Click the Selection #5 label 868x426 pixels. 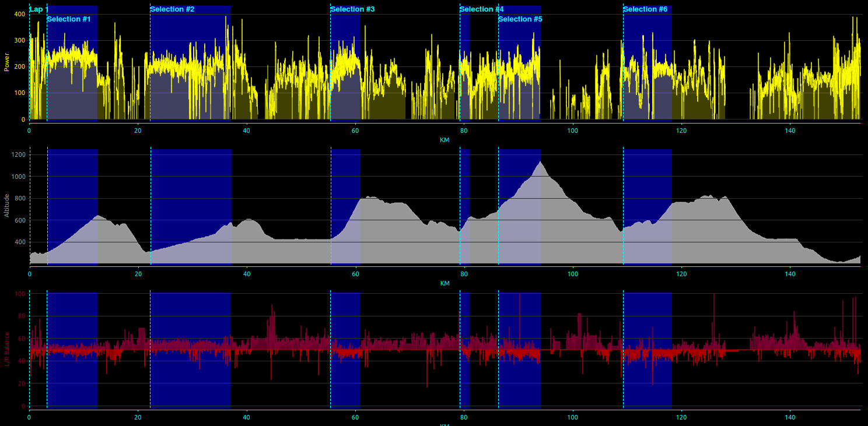tap(520, 19)
